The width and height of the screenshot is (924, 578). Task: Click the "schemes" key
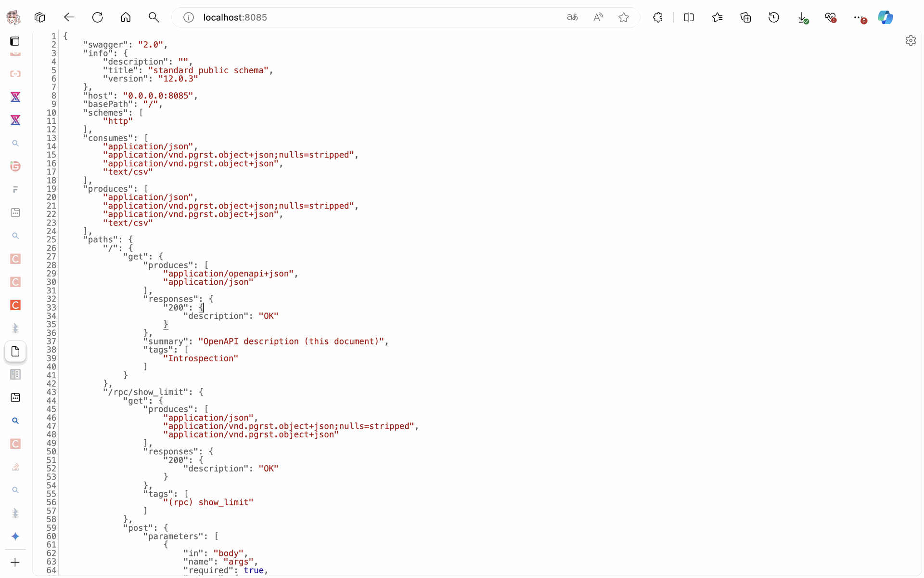(x=105, y=113)
